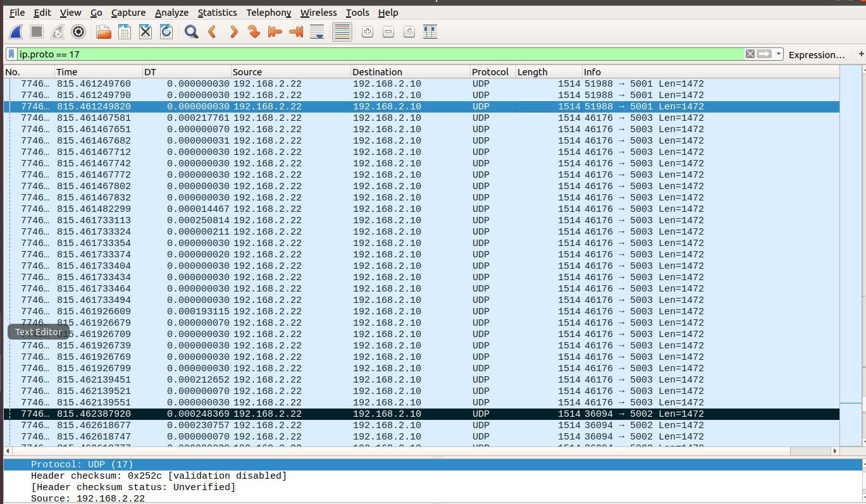Click into the ip.proto == 17 filter field

point(380,54)
